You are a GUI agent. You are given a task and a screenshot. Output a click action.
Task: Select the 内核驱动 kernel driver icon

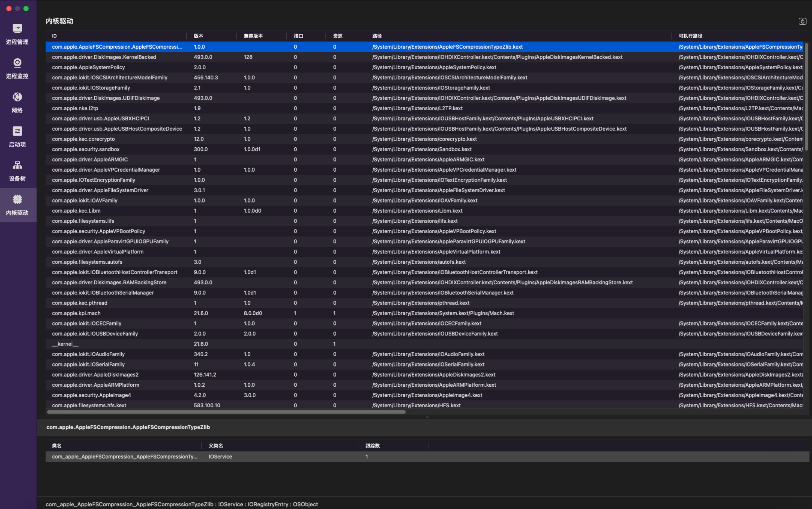click(x=17, y=200)
